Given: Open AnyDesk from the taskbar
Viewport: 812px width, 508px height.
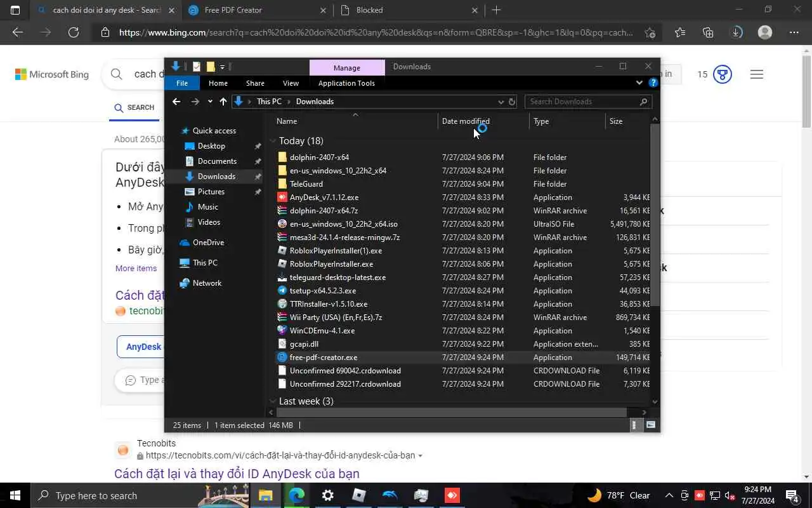Looking at the screenshot, I should click(x=452, y=495).
